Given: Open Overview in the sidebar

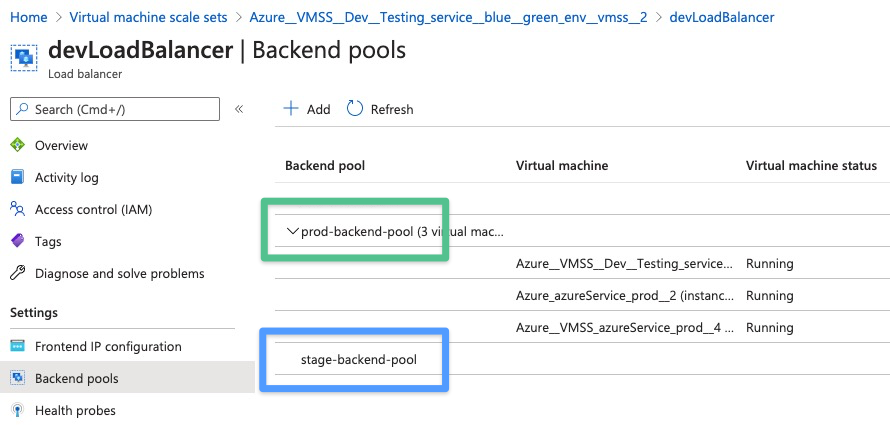Looking at the screenshot, I should tap(61, 145).
